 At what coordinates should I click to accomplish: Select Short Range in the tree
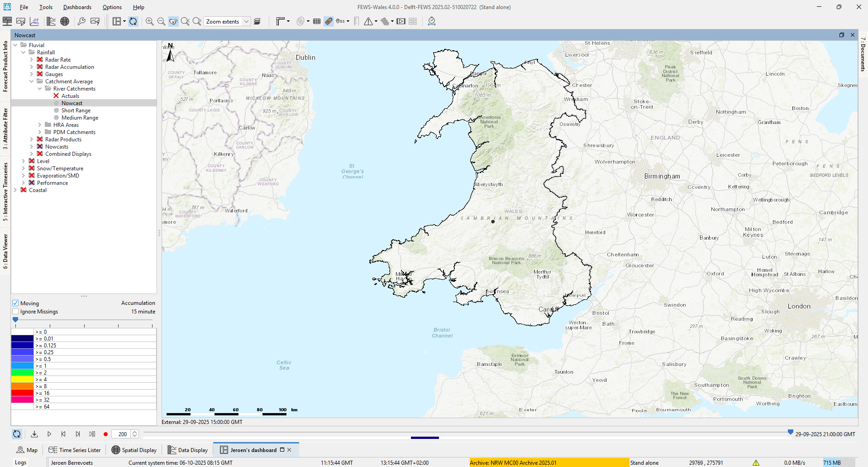coord(76,111)
